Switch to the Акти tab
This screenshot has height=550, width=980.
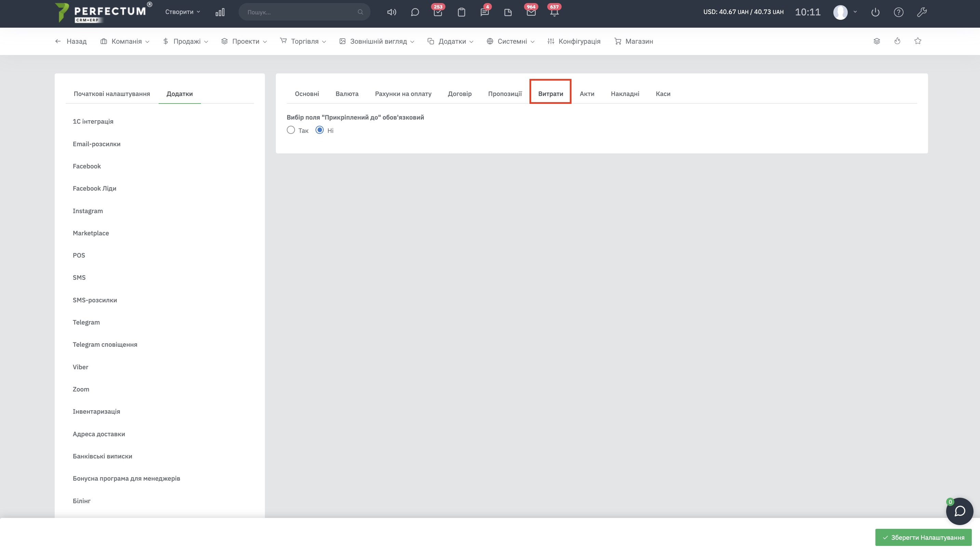(x=587, y=94)
